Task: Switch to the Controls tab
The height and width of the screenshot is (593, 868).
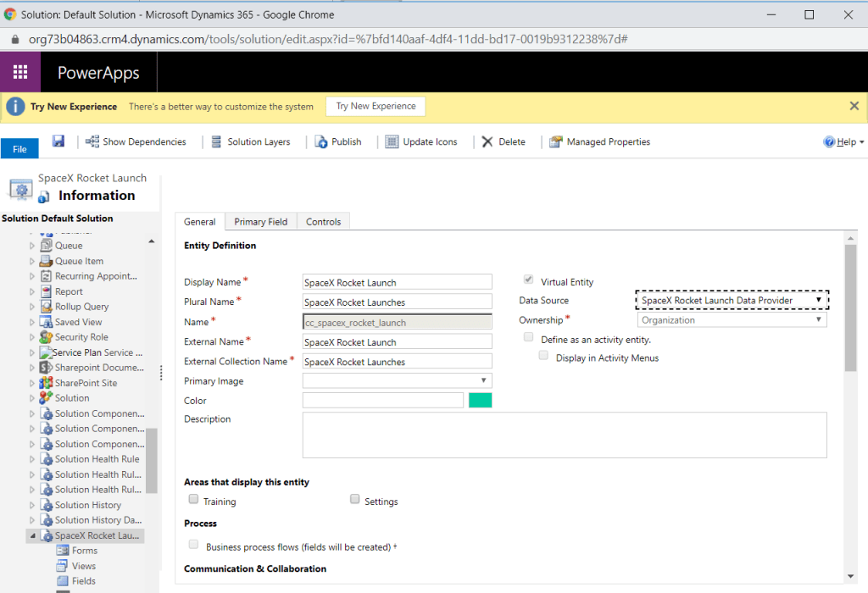Action: pyautogui.click(x=323, y=222)
